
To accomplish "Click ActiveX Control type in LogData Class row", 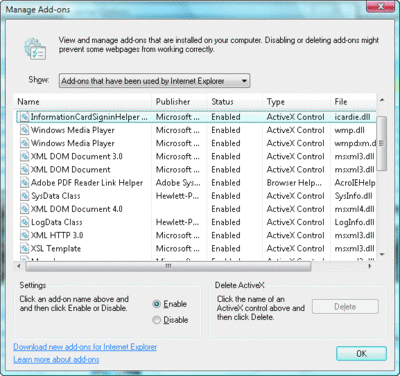I will tap(295, 222).
